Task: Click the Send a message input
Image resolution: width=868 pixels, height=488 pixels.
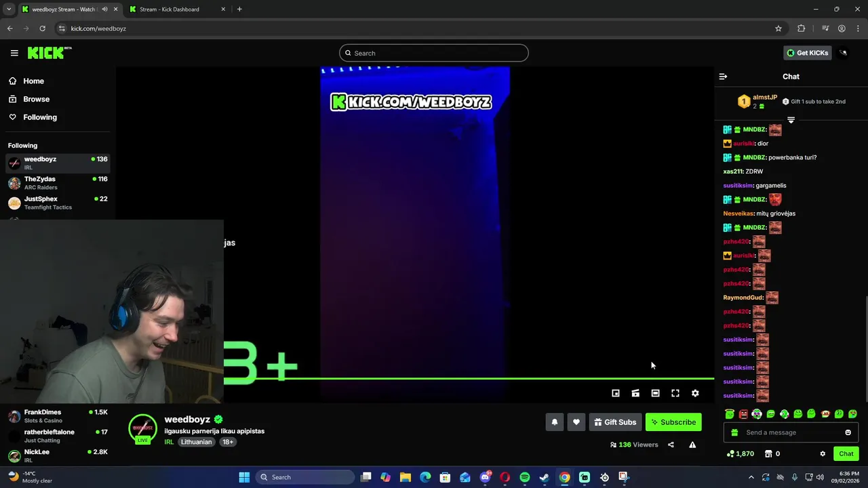Action: 791,432
